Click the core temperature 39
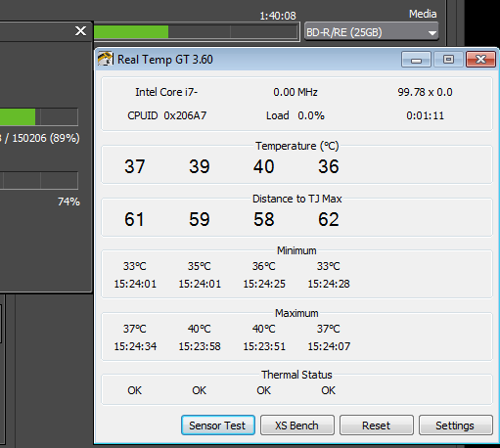Image resolution: width=500 pixels, height=448 pixels. tap(200, 166)
